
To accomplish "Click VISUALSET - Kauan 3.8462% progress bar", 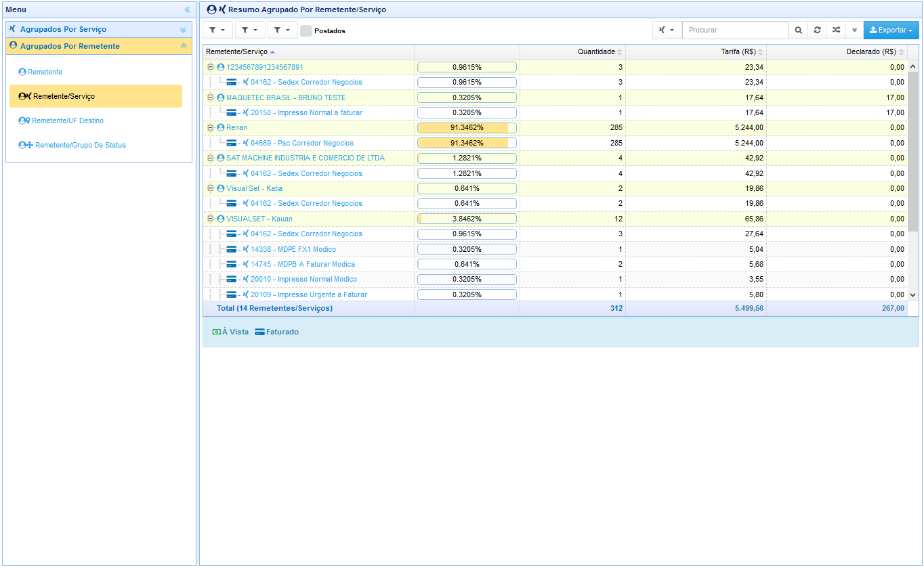I will (467, 219).
